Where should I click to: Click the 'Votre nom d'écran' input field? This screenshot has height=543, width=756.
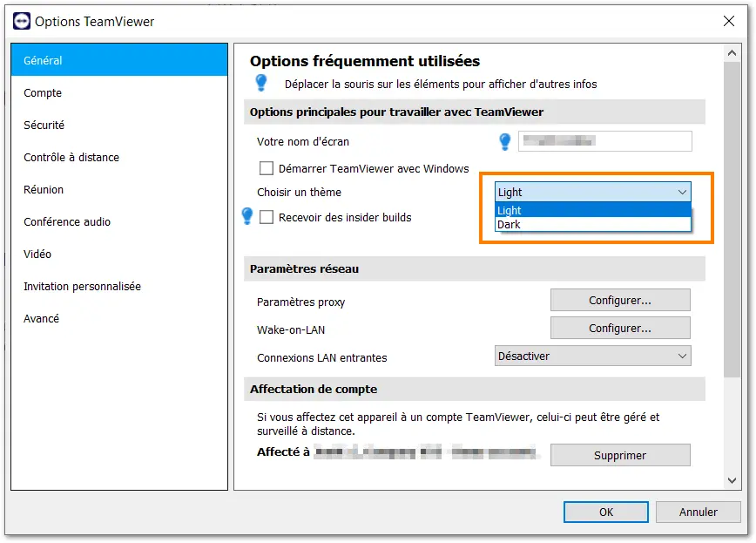point(605,141)
